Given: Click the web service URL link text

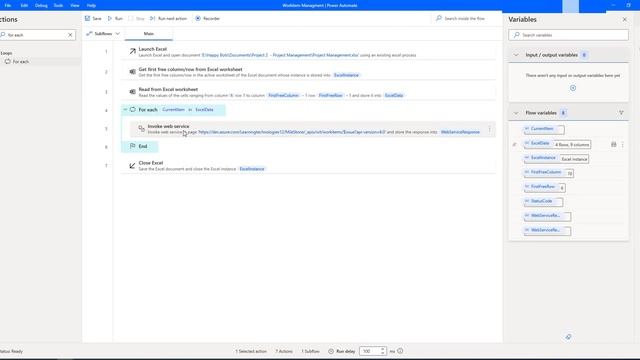Looking at the screenshot, I should [x=292, y=132].
